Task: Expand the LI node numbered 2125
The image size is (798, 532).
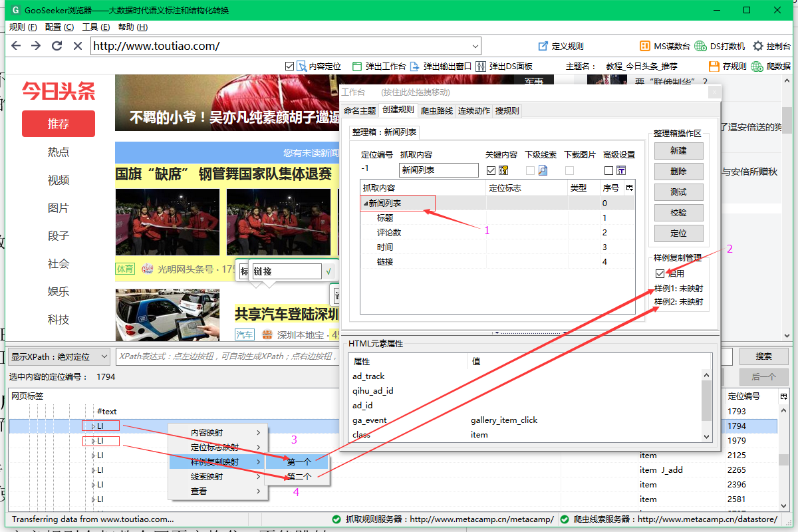Action: [93, 456]
